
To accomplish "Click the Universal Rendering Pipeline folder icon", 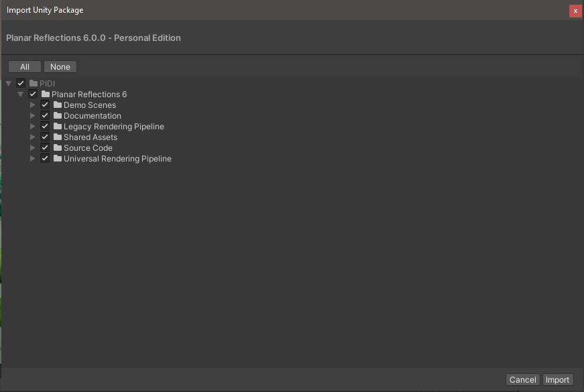I will pyautogui.click(x=58, y=158).
